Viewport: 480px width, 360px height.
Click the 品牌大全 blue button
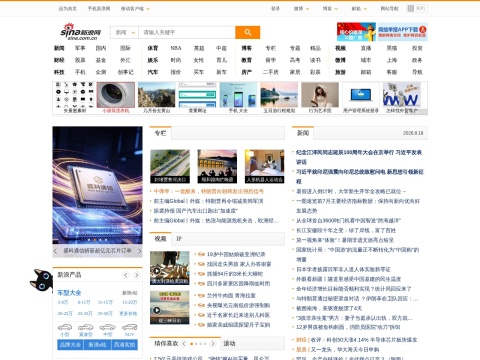pyautogui.click(x=70, y=345)
